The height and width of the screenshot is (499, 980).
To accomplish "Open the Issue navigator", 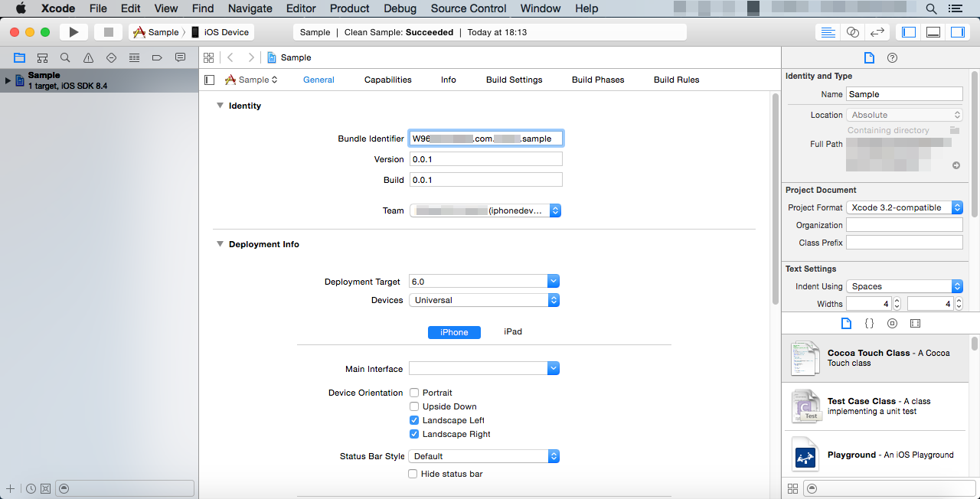I will 88,57.
